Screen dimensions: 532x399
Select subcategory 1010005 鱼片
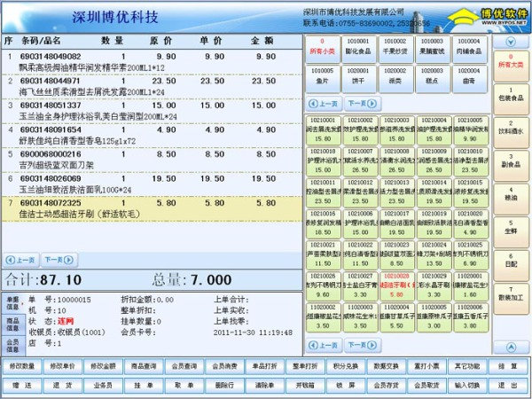pyautogui.click(x=323, y=79)
